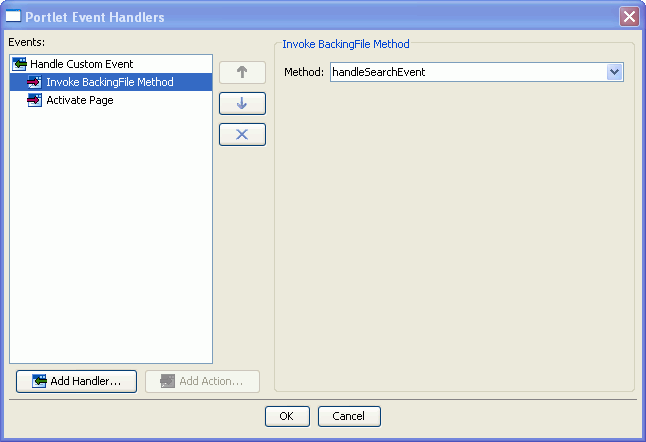Select the Invoke BackingFile Method tree row
This screenshot has width=646, height=442.
(111, 82)
